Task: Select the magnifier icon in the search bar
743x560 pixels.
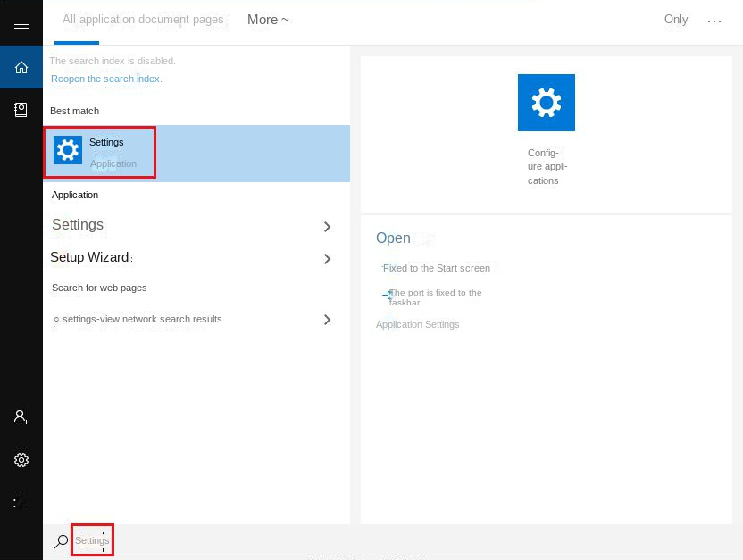Action: [x=60, y=540]
